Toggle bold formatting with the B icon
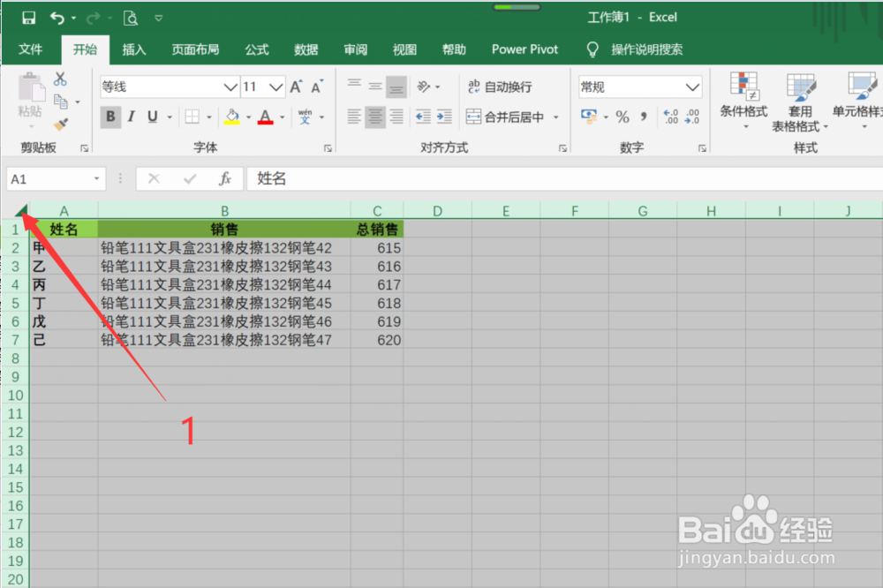The height and width of the screenshot is (588, 883). pos(109,117)
